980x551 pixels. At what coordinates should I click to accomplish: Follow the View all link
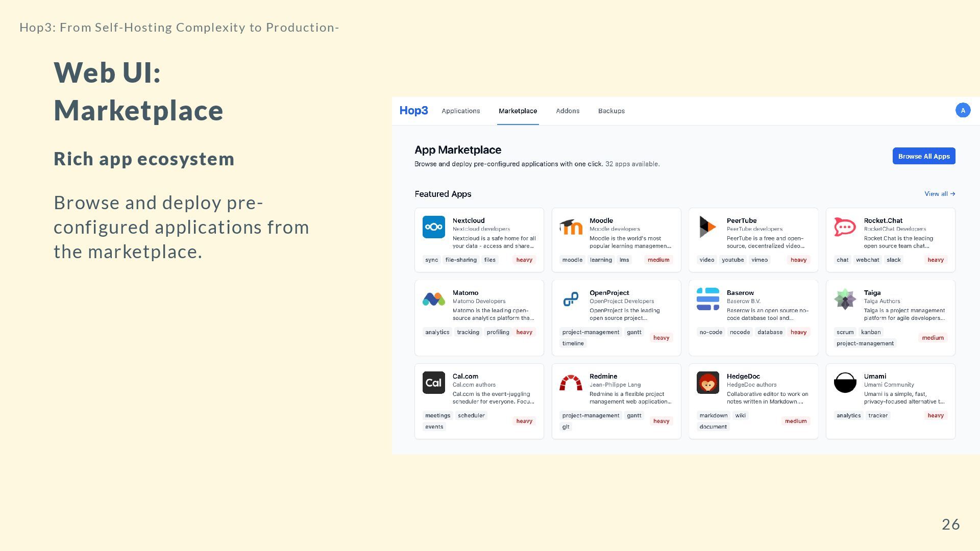(x=939, y=194)
